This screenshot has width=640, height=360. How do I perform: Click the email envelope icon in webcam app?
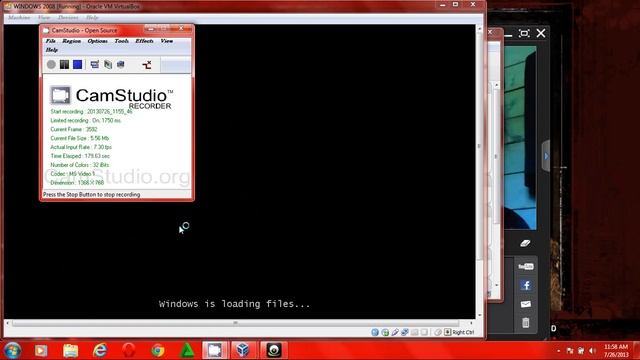[x=526, y=304]
